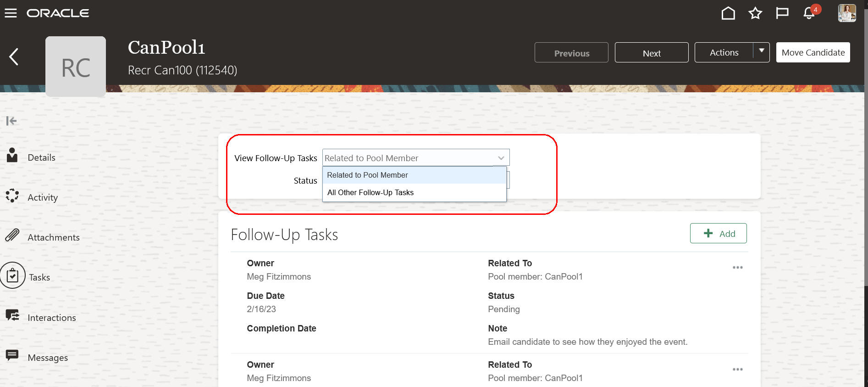Click the back arrow chevron

(x=14, y=57)
